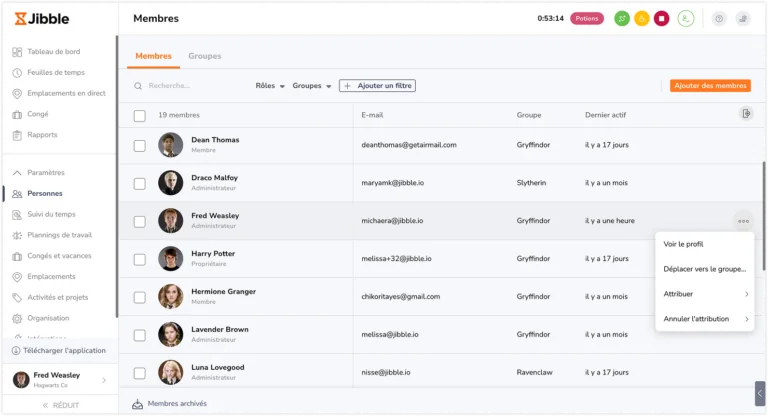
Task: Click the Jibble logo
Action: [x=42, y=19]
